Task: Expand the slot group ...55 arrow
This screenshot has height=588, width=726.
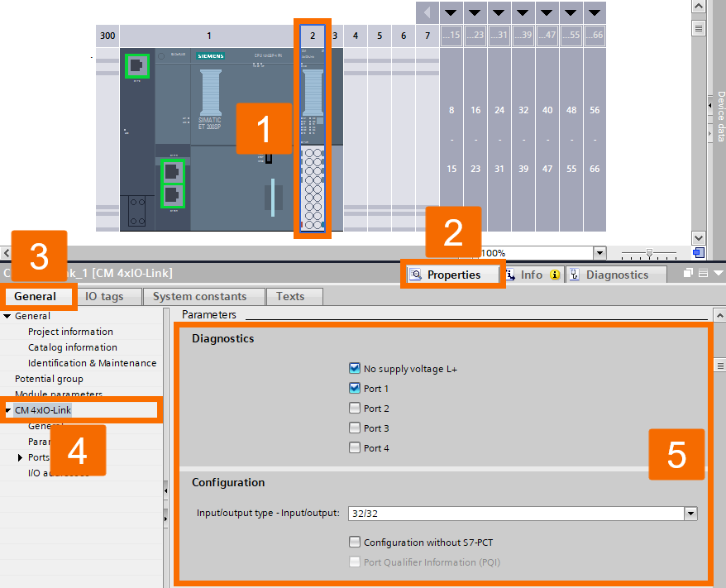Action: [571, 12]
